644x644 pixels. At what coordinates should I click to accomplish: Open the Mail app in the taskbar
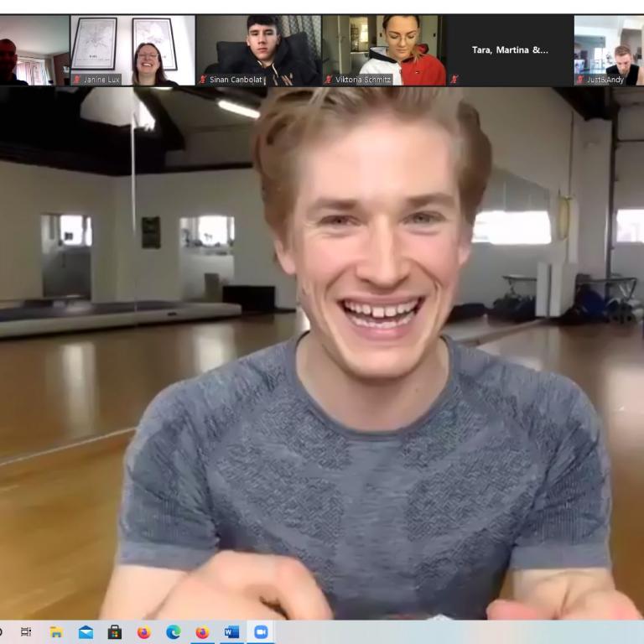tap(86, 632)
